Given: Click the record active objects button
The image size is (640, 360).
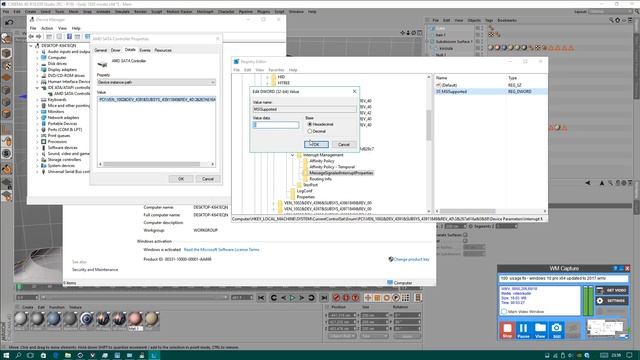Looking at the screenshot, I should coord(336,298).
